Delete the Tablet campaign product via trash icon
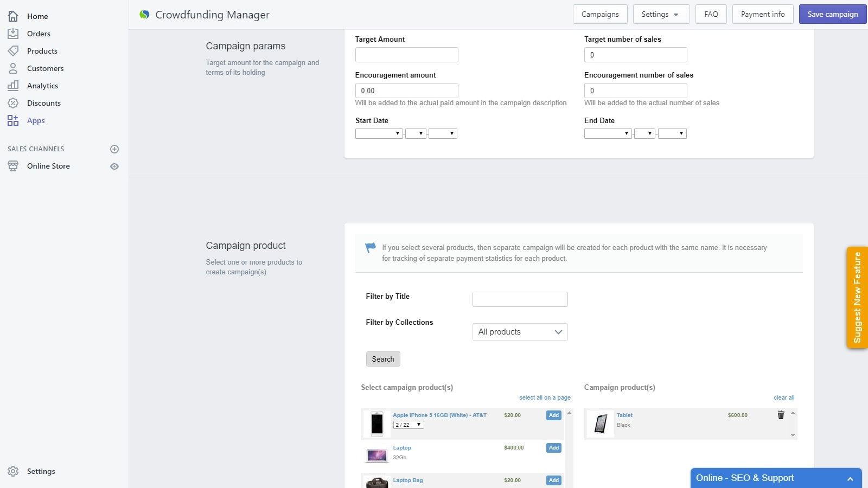The image size is (868, 488). (781, 415)
